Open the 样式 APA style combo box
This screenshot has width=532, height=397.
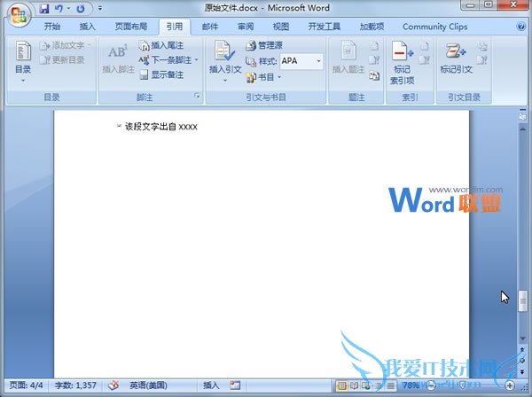click(301, 61)
